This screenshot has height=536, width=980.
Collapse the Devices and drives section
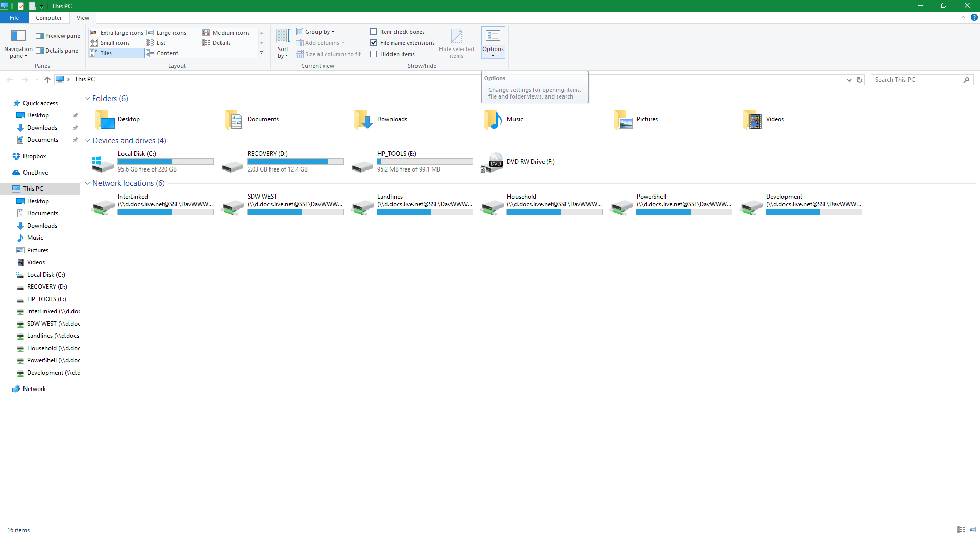pos(87,140)
